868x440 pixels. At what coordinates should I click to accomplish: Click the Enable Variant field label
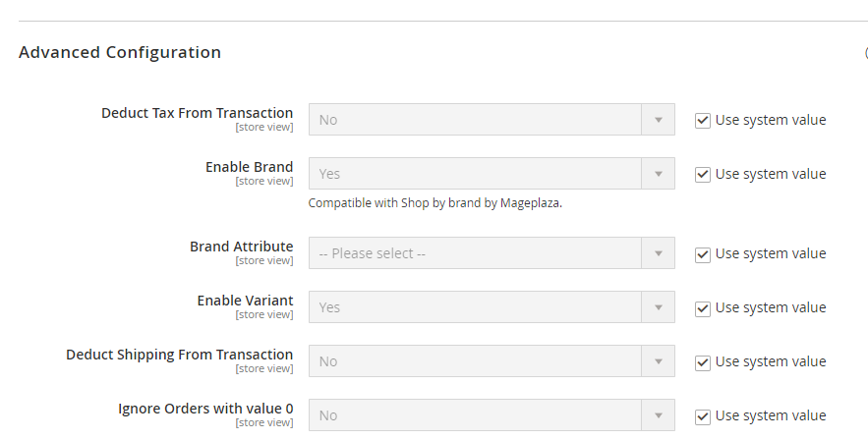245,301
